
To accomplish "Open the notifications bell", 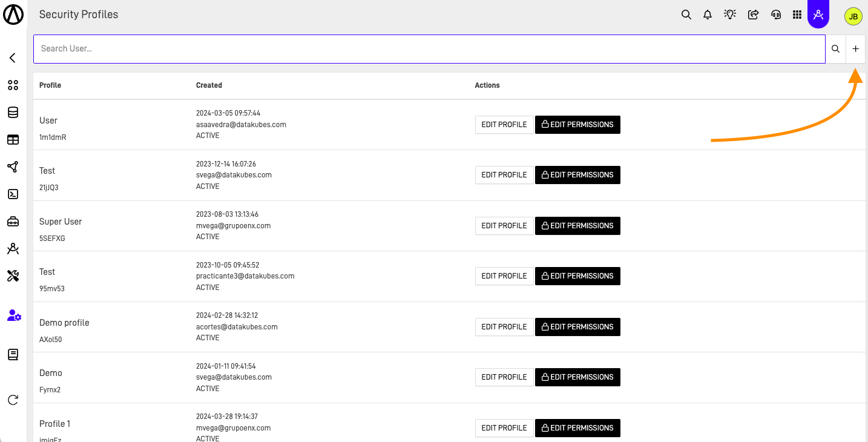I will coord(708,15).
